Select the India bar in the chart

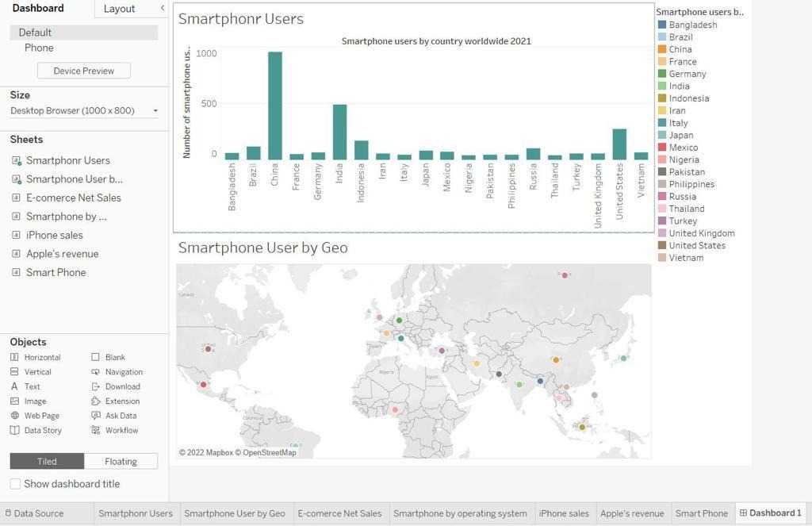pyautogui.click(x=339, y=132)
